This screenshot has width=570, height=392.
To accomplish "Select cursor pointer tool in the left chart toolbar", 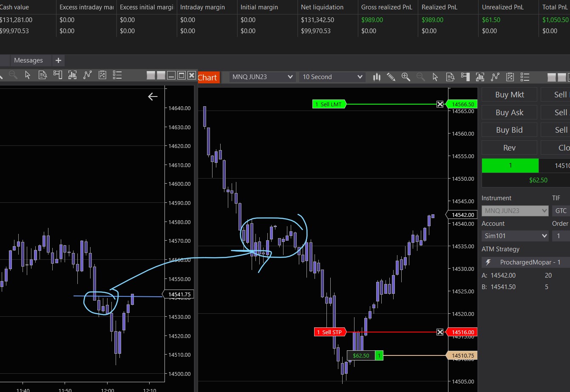I will [28, 75].
